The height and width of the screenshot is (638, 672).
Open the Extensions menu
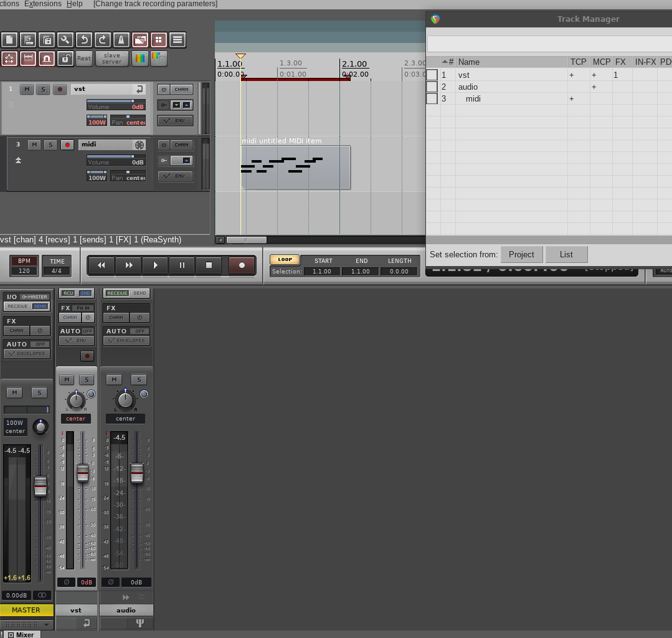(43, 4)
